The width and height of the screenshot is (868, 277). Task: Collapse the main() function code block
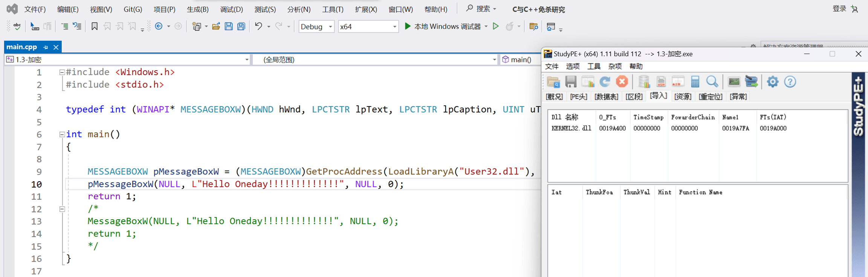tap(62, 134)
